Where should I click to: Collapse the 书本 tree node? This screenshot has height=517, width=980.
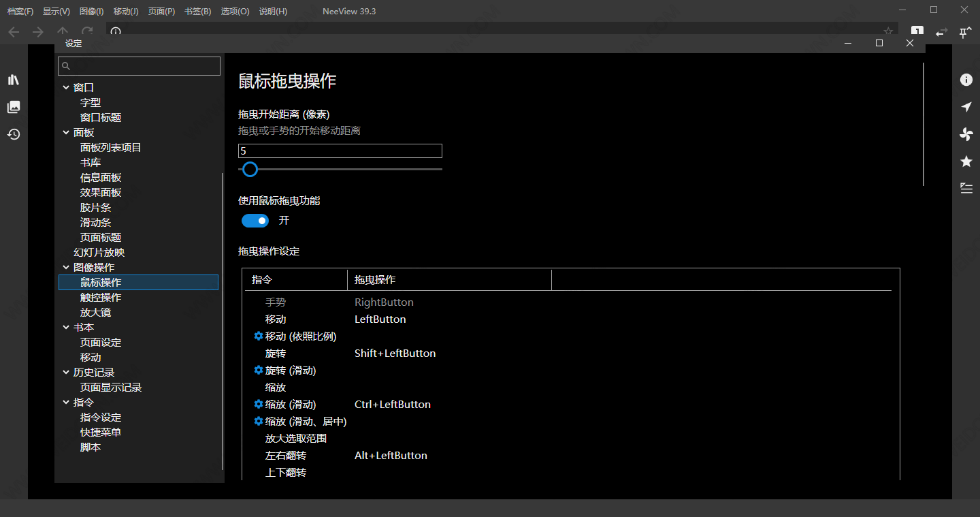pyautogui.click(x=66, y=327)
